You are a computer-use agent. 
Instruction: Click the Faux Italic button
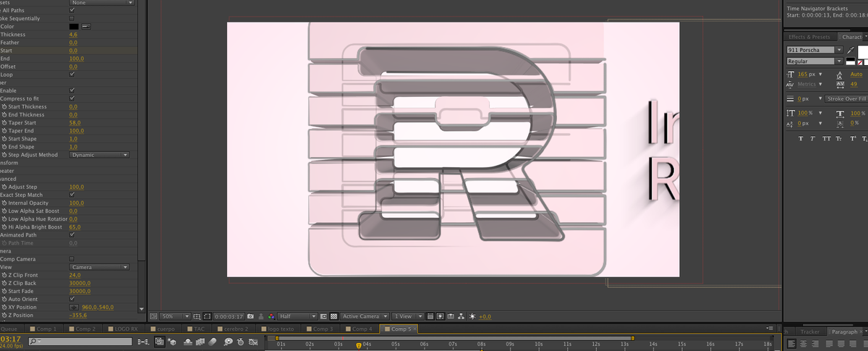click(x=813, y=138)
